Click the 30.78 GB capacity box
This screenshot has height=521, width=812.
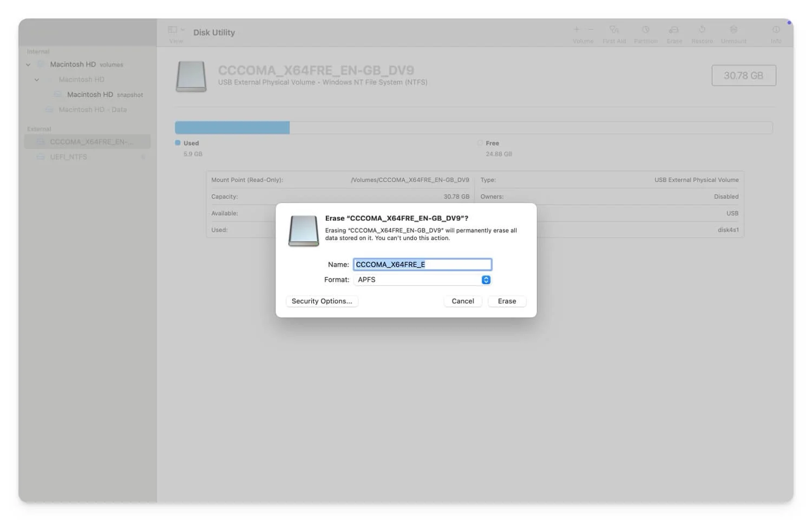743,75
